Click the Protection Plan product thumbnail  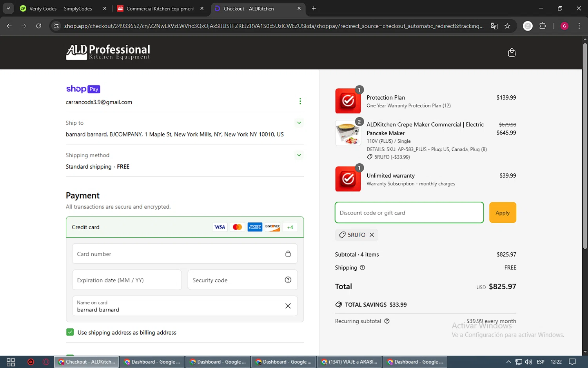348,101
